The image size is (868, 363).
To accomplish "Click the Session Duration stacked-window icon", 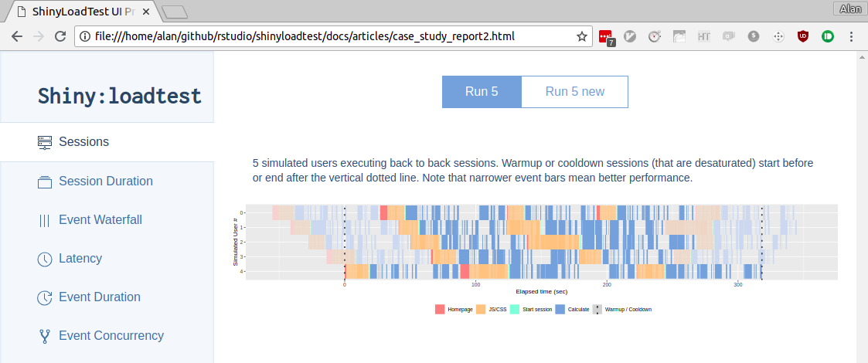I will coord(44,181).
